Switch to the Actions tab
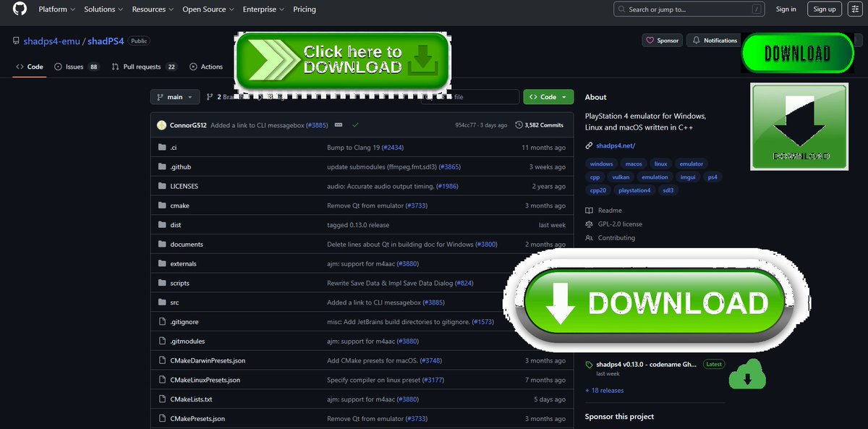This screenshot has height=429, width=868. point(206,67)
